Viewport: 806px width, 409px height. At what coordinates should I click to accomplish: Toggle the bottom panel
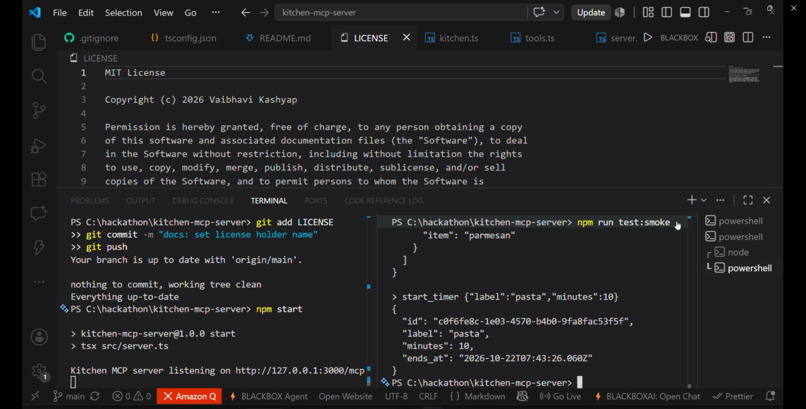click(685, 12)
